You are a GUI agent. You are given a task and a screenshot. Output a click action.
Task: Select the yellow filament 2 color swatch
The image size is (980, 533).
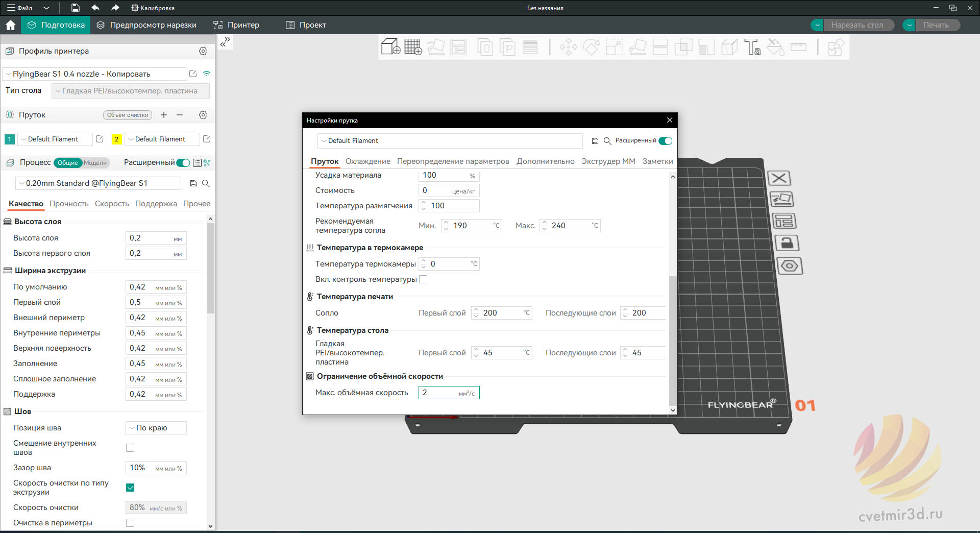[x=116, y=139]
